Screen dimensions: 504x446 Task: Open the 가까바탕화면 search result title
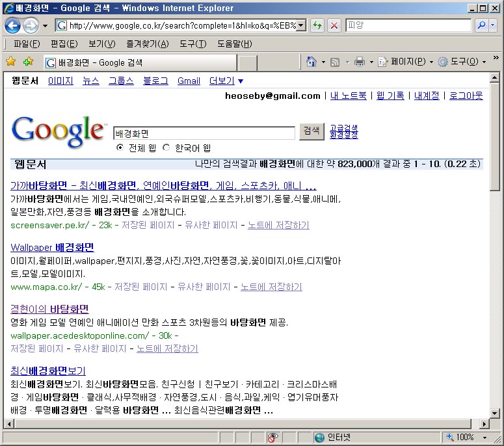[x=164, y=185]
